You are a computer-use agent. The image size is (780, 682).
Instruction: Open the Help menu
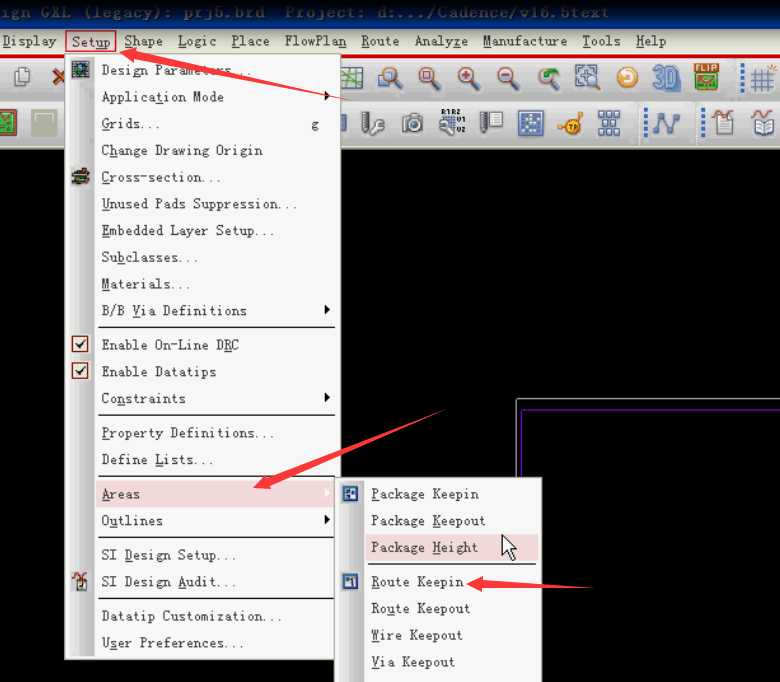(x=651, y=41)
